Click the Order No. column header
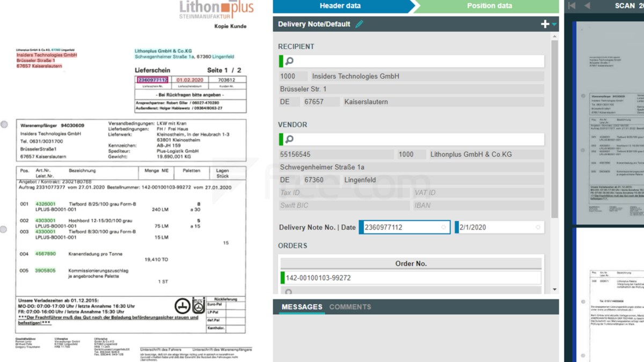This screenshot has width=644, height=362. [411, 263]
